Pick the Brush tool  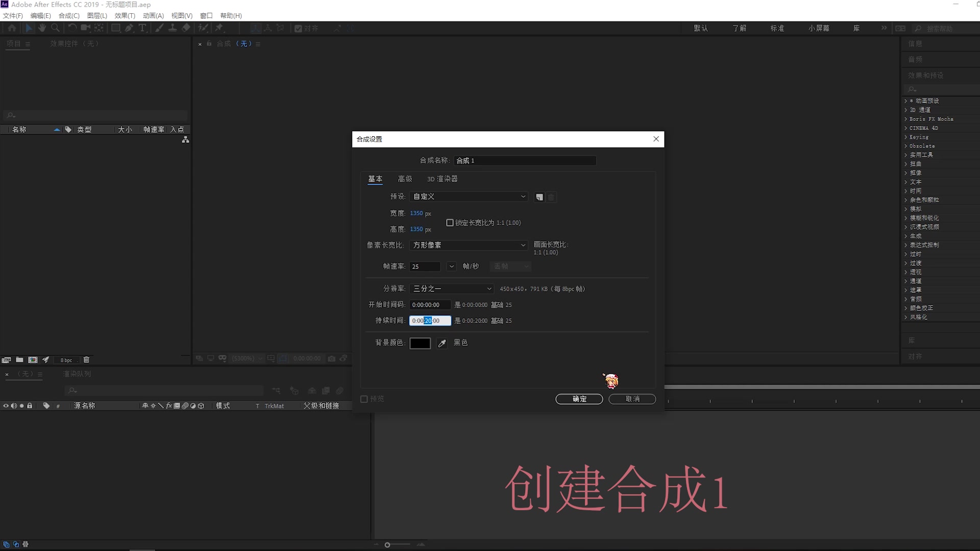point(159,28)
